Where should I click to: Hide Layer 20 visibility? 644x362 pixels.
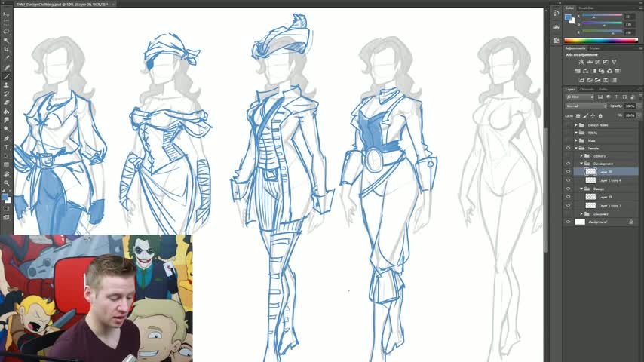569,172
